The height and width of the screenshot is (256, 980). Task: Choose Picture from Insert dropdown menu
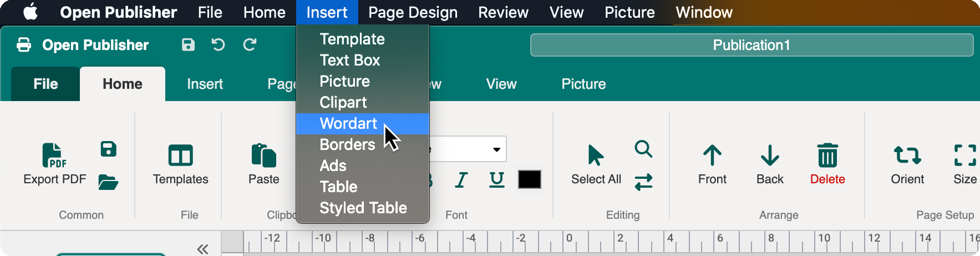pyautogui.click(x=363, y=81)
